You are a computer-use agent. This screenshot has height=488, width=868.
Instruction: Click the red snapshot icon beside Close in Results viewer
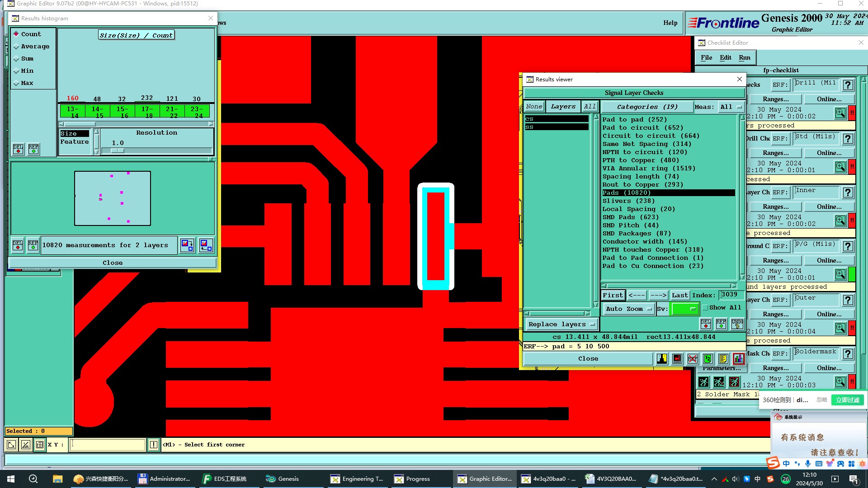(x=677, y=359)
